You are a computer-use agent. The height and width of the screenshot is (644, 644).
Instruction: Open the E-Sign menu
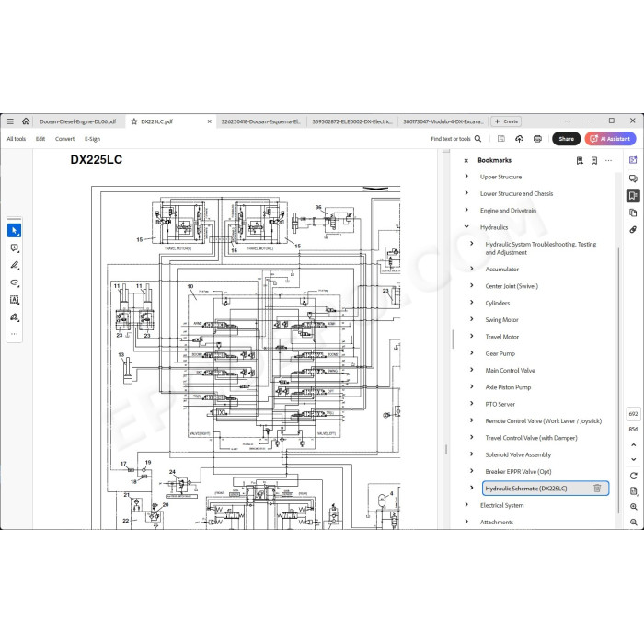[x=92, y=139]
